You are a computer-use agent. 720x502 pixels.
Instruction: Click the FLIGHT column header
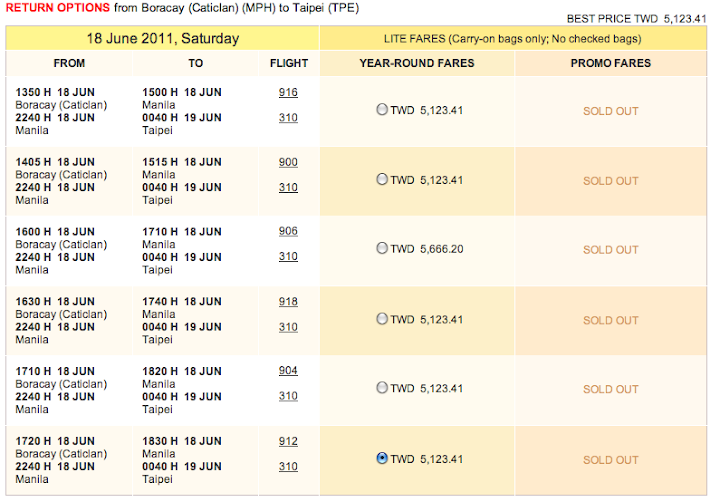[x=289, y=63]
